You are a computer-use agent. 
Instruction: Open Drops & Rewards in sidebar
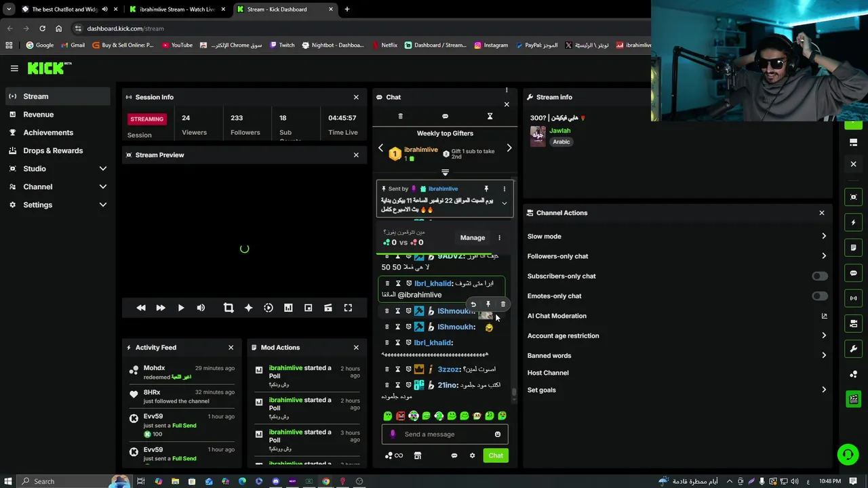pyautogui.click(x=58, y=150)
